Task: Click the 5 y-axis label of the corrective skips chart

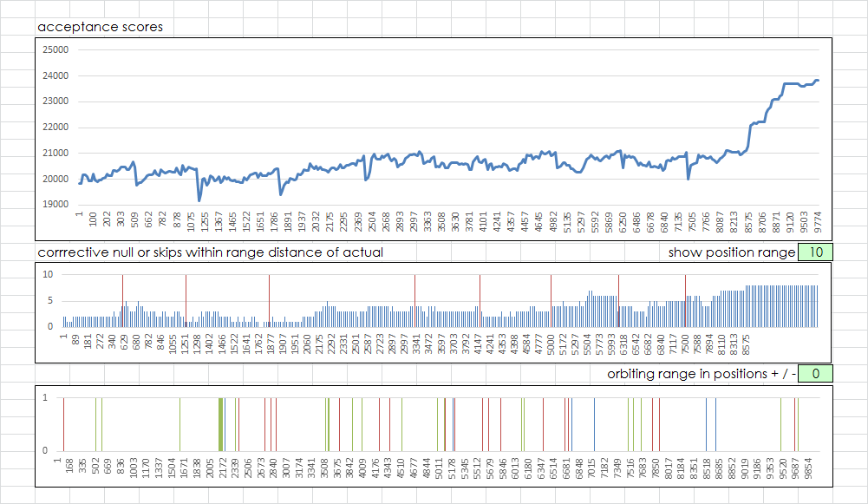Action: coord(50,300)
